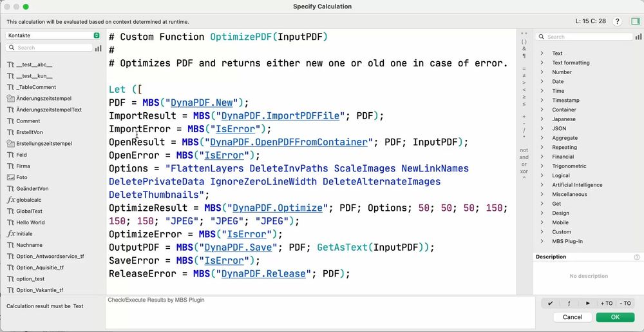
Task: Click the functions search box
Action: point(584,37)
